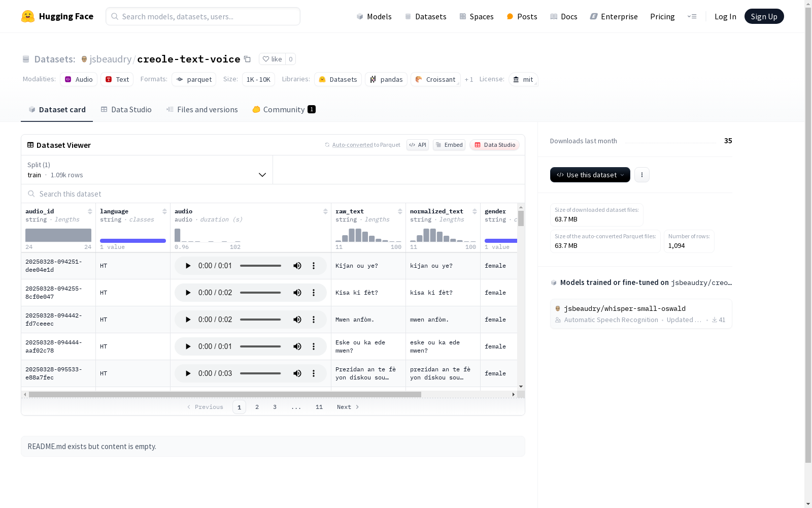The image size is (812, 508).
Task: Click the Log In link
Action: (x=725, y=16)
